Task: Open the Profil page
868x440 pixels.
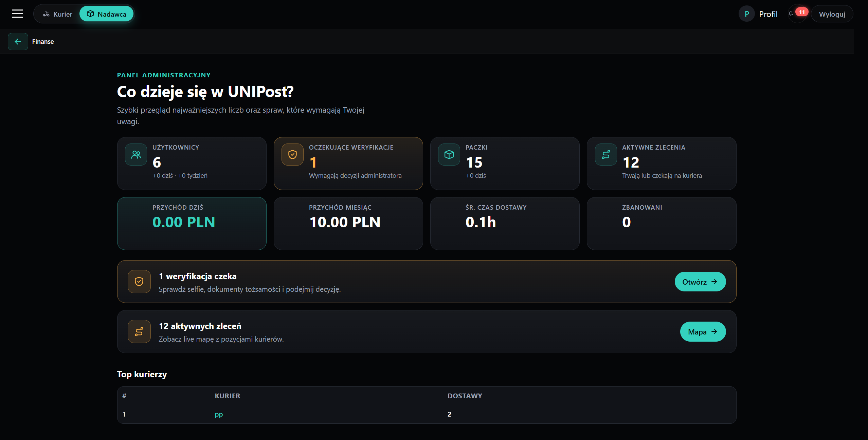Action: click(768, 14)
